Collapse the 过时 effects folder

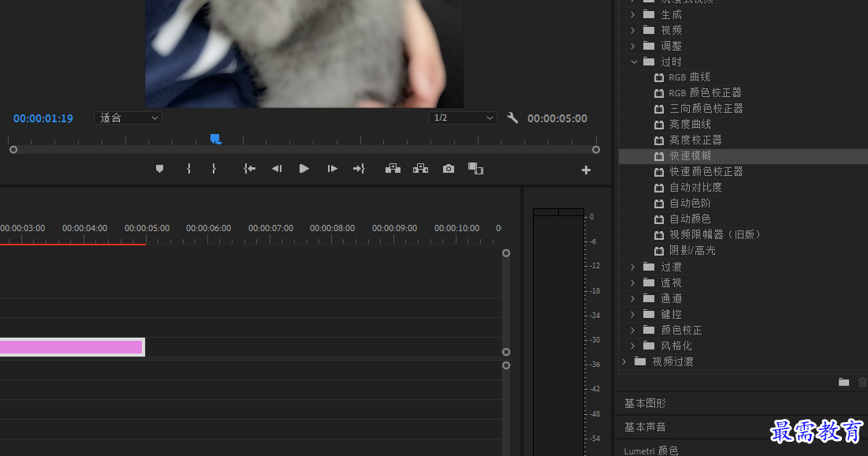(635, 62)
